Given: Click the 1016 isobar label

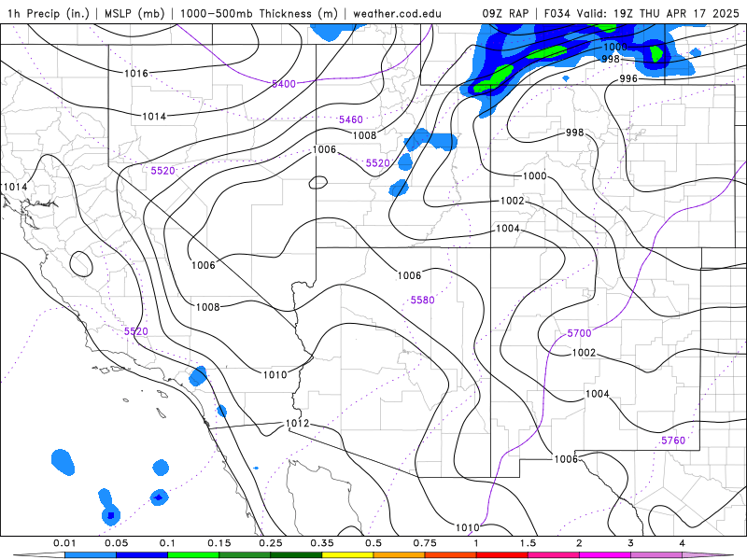Looking at the screenshot, I should [136, 74].
